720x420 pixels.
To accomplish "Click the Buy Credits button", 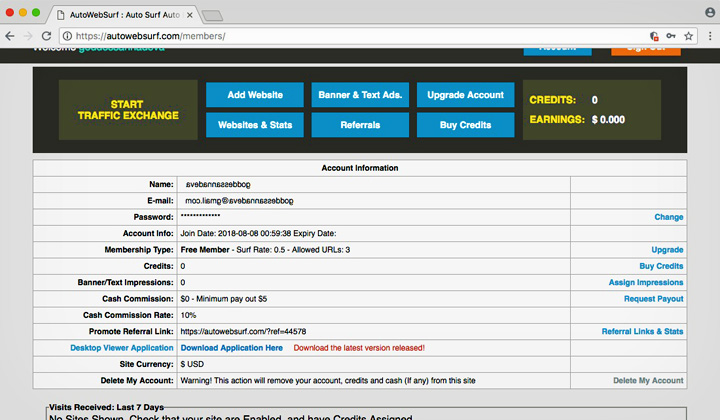I will [466, 125].
